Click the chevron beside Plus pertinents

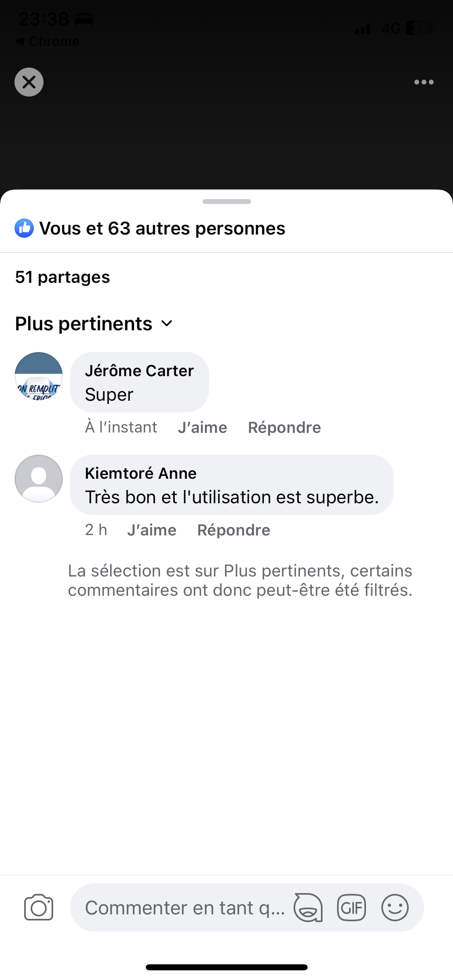click(167, 324)
